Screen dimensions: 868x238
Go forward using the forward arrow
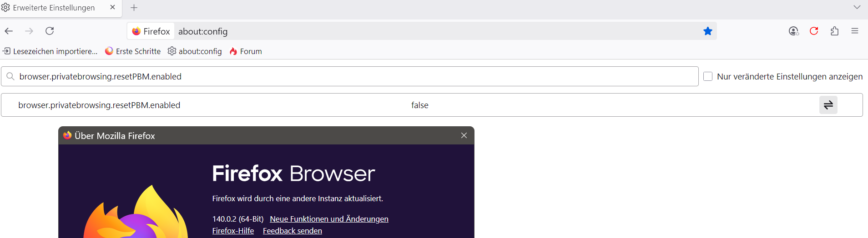coord(29,31)
